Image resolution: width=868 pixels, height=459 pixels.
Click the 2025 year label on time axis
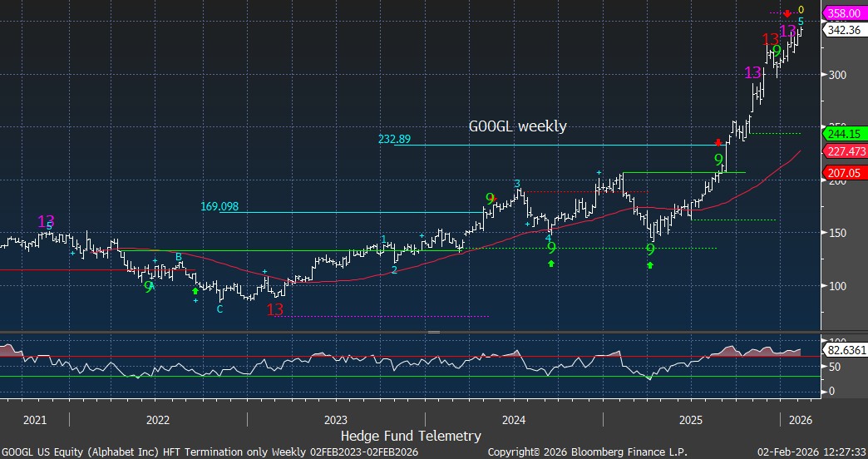(692, 419)
